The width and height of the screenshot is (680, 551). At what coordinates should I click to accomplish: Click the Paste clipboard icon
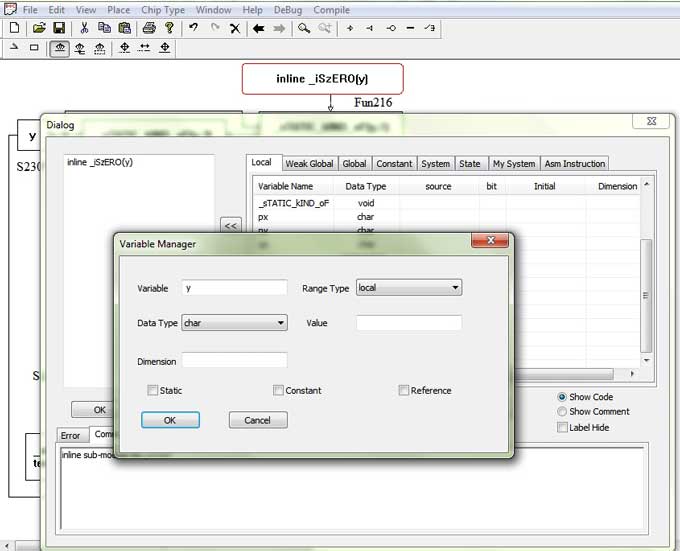click(124, 28)
